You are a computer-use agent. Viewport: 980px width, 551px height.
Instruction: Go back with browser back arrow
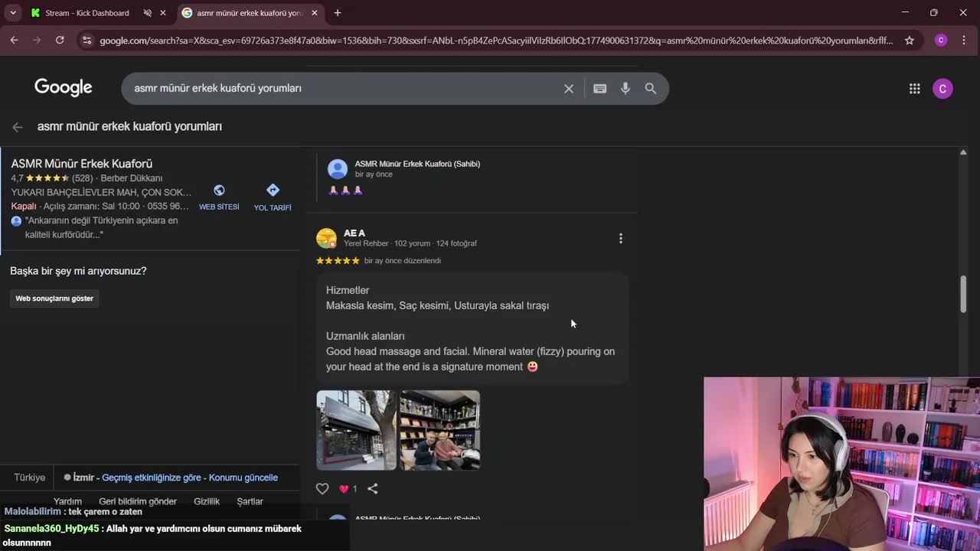click(14, 41)
